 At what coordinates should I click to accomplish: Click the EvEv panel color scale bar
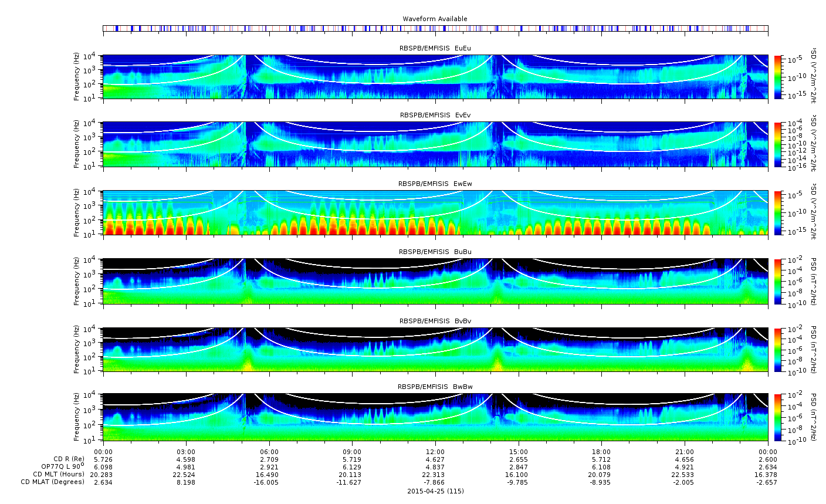click(x=778, y=144)
